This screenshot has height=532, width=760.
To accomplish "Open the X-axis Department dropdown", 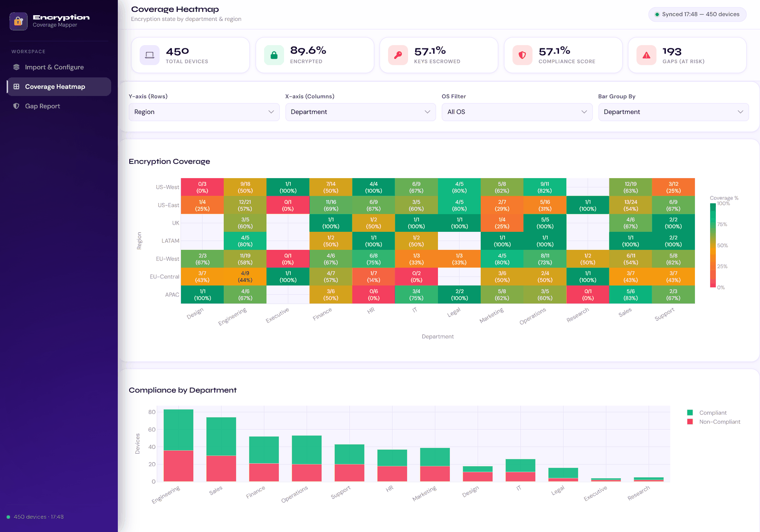I will tap(361, 112).
